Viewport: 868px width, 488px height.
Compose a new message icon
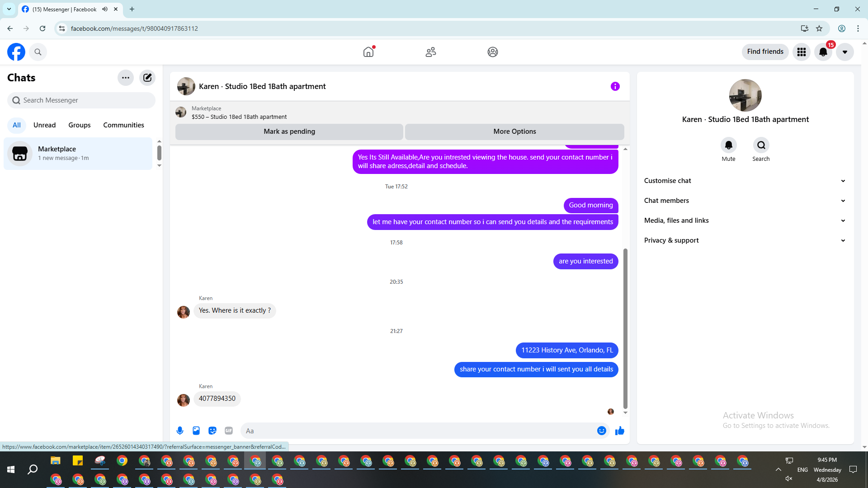[147, 78]
